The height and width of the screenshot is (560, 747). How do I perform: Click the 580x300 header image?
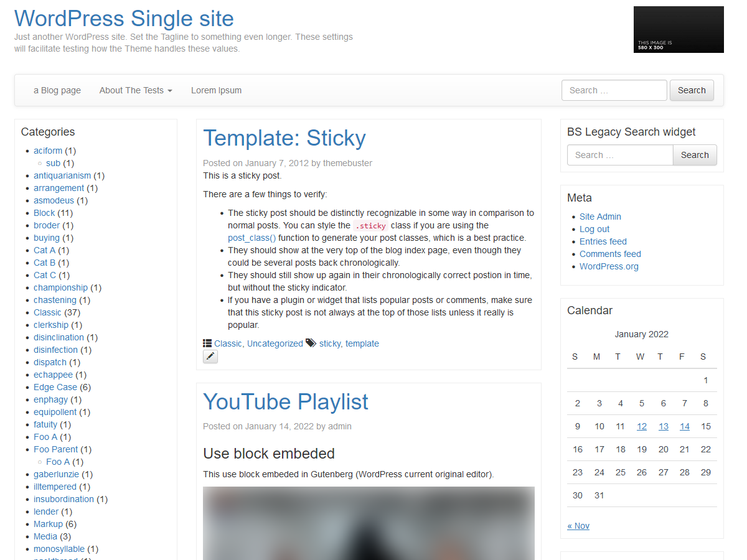point(679,29)
